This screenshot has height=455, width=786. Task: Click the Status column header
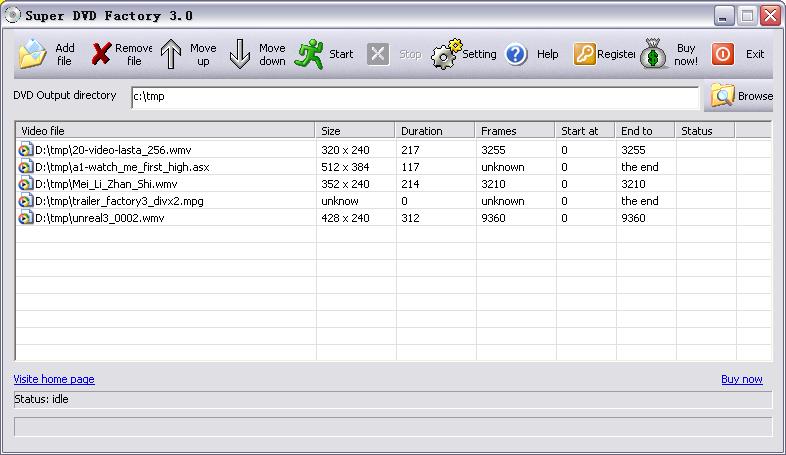pos(705,131)
